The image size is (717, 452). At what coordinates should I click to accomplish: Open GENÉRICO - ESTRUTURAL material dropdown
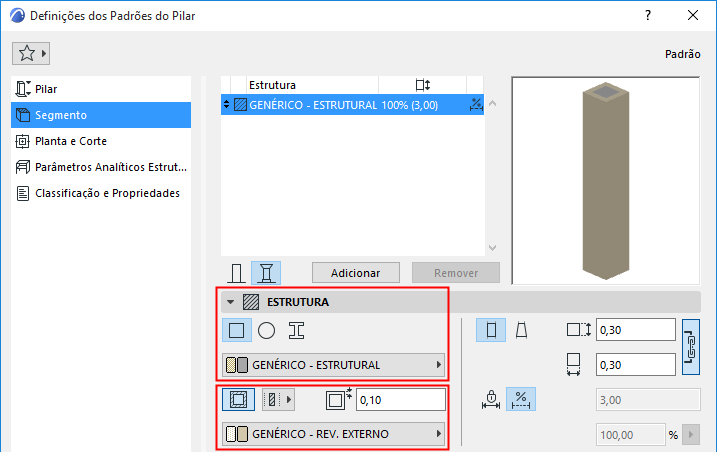tap(333, 365)
